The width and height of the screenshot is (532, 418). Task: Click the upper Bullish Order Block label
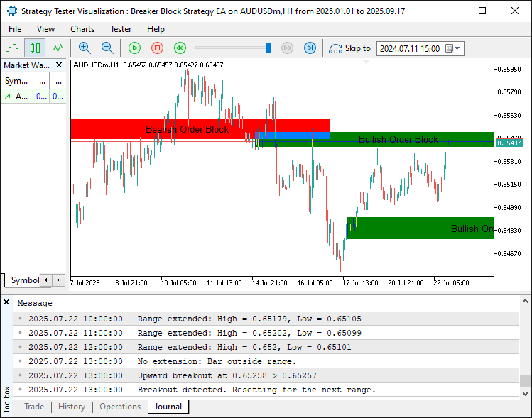398,139
